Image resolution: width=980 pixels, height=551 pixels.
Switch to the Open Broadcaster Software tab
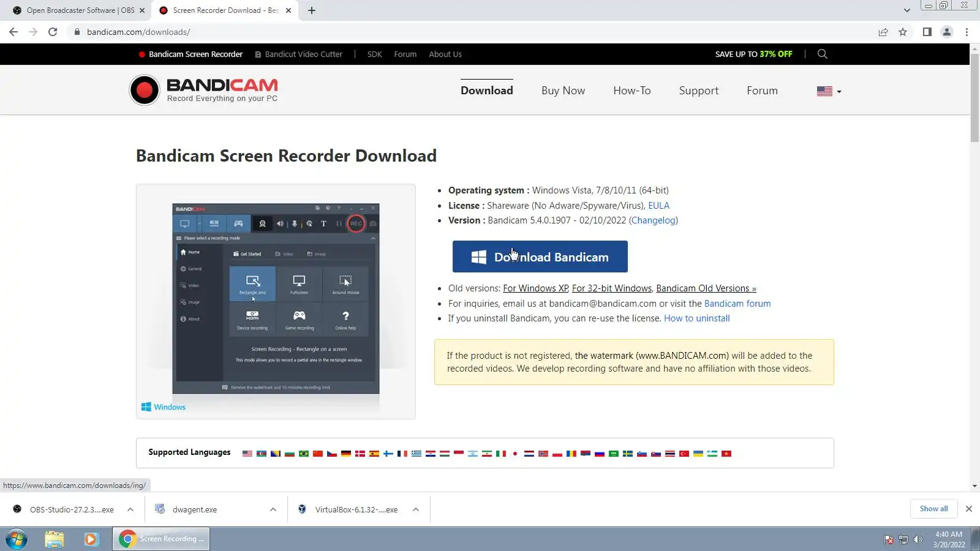[80, 10]
